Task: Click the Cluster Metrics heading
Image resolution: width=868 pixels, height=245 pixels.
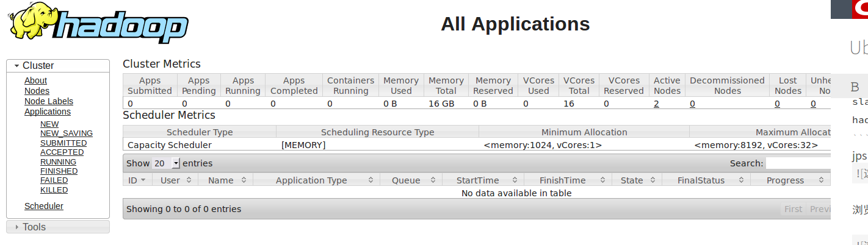Action: (x=162, y=64)
